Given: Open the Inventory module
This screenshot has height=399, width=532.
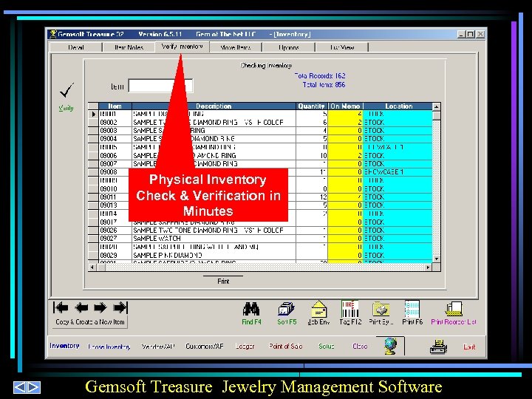Looking at the screenshot, I should pos(64,346).
